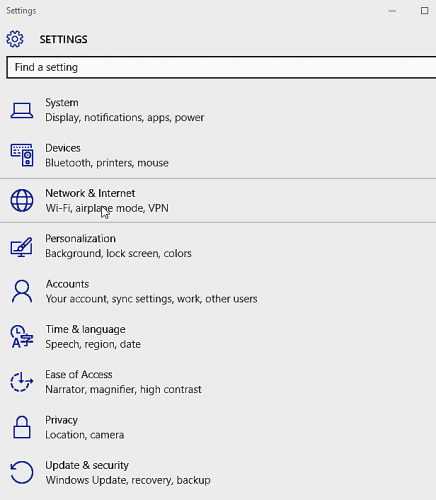Click the Settings gear icon in header
The height and width of the screenshot is (500, 436).
15,39
